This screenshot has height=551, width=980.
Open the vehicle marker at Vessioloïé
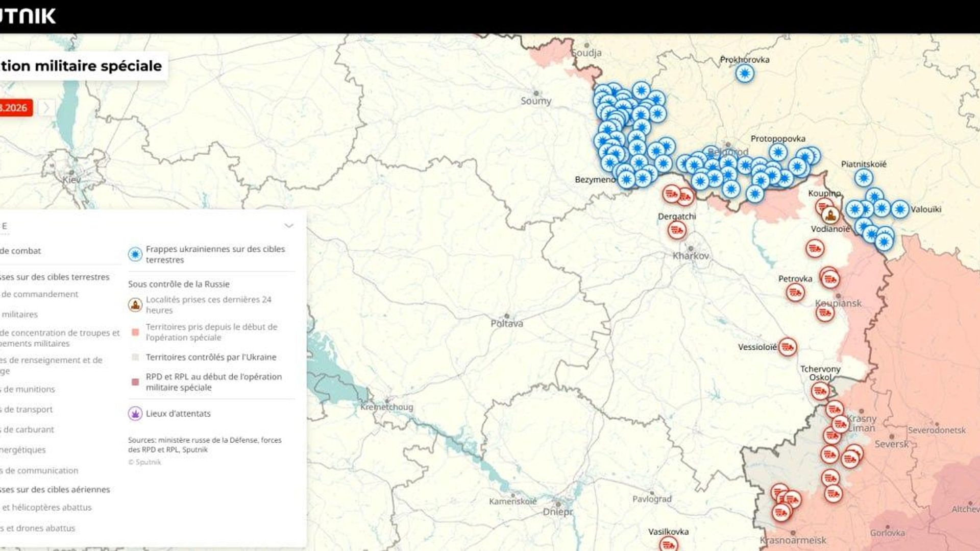788,347
